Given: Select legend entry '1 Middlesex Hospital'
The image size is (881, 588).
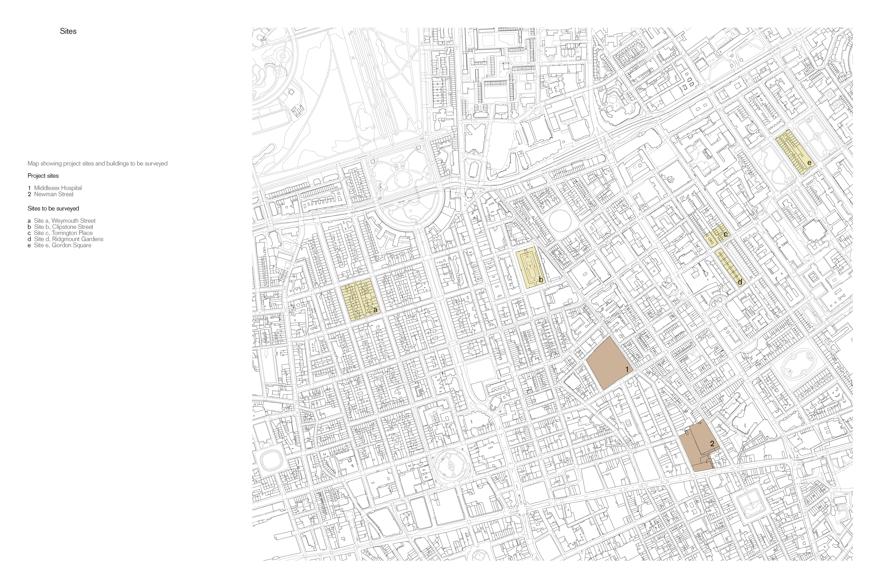Looking at the screenshot, I should pos(55,188).
